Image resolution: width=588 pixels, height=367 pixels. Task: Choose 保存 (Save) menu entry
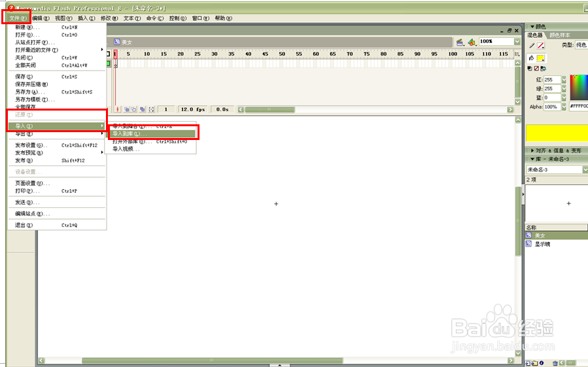coord(57,77)
